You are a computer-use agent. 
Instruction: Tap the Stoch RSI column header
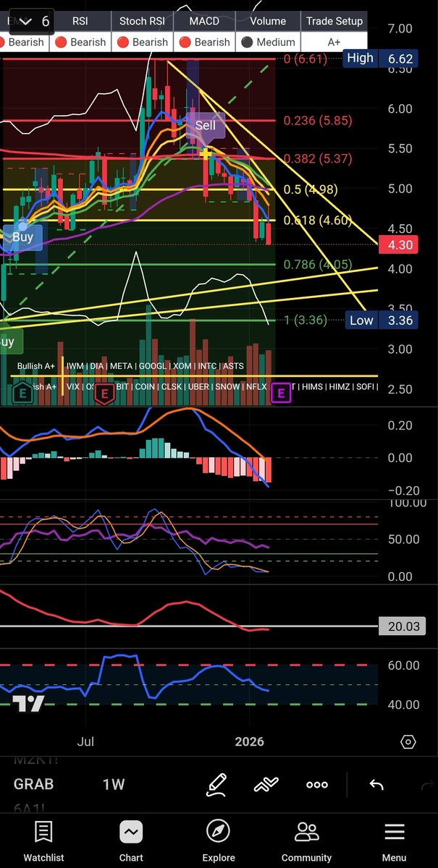[142, 21]
